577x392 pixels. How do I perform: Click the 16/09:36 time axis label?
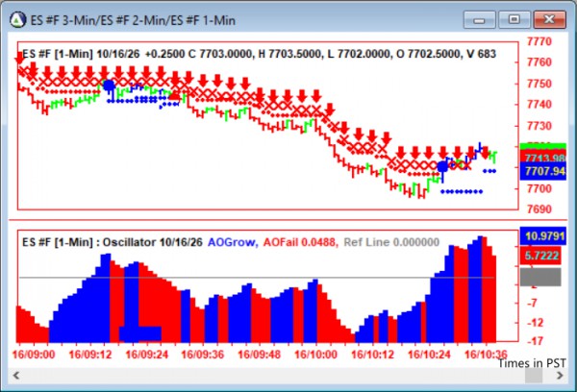203,355
